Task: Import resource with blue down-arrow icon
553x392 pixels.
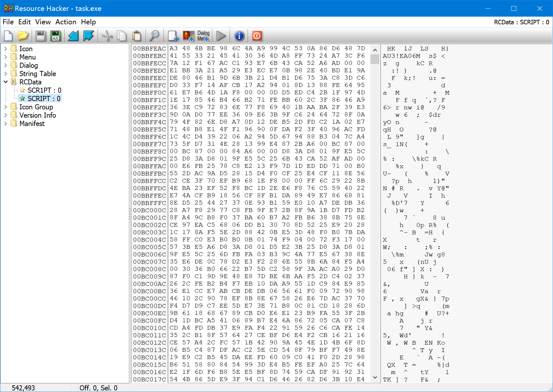Action: click(74, 36)
